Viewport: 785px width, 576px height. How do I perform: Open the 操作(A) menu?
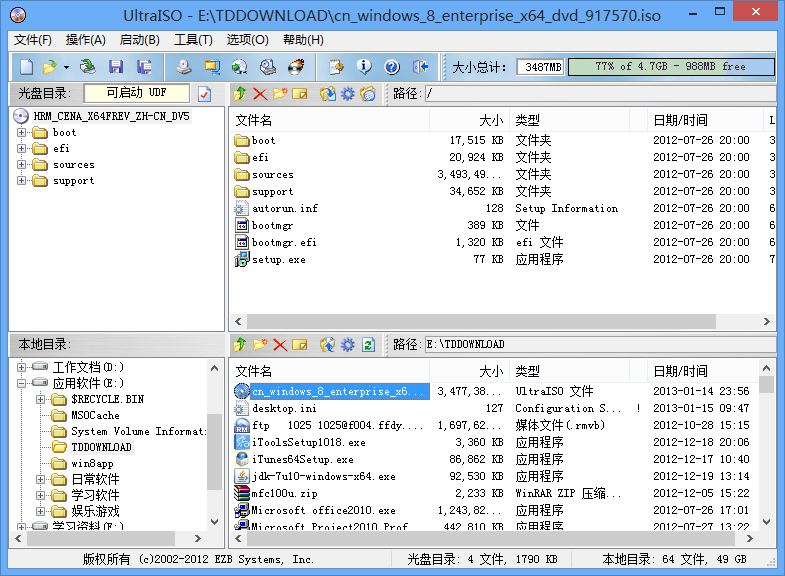tap(86, 40)
